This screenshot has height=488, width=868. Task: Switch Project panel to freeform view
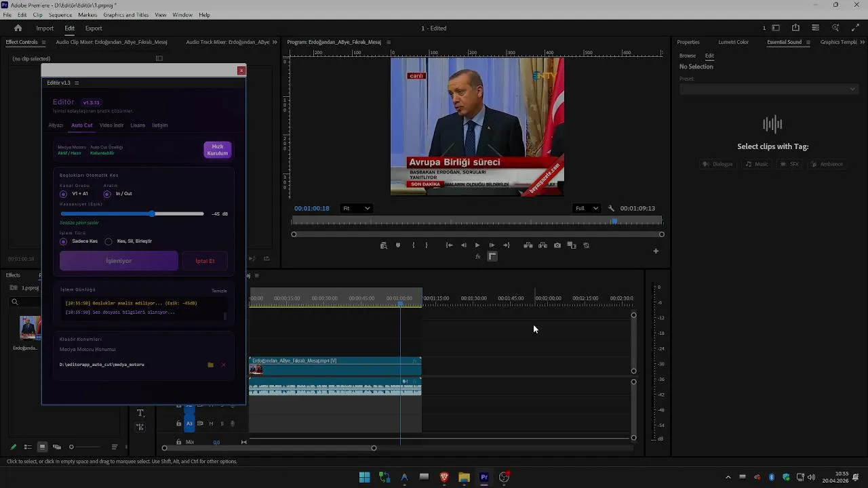pyautogui.click(x=57, y=447)
